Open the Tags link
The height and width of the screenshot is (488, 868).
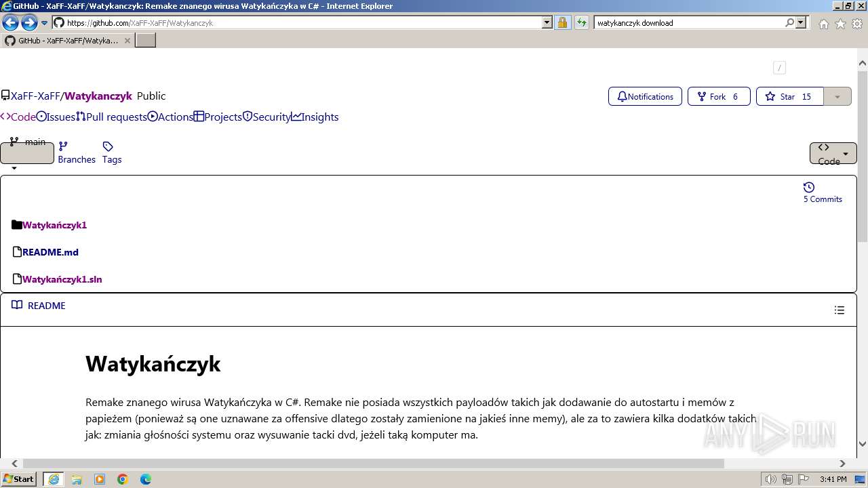[112, 152]
